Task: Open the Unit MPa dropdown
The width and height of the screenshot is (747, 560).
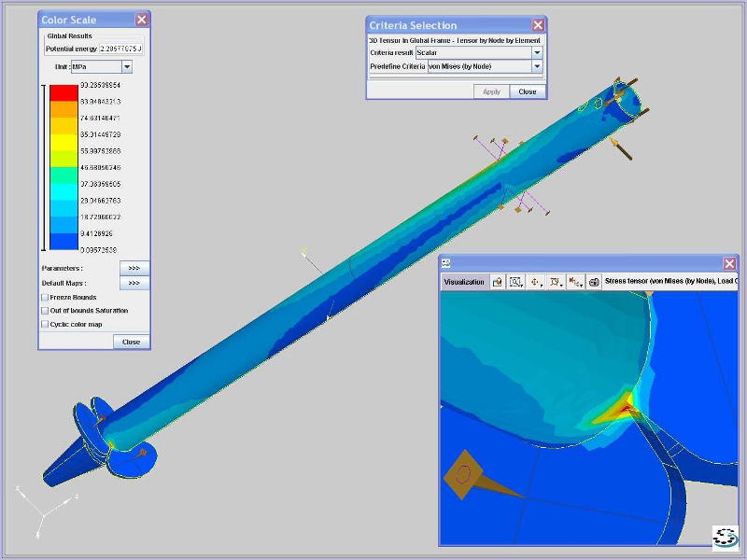Action: (126, 67)
